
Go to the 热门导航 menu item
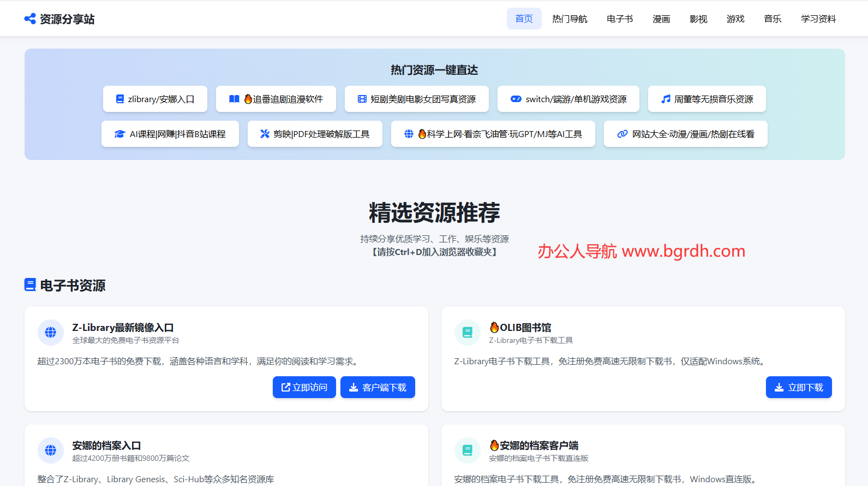pyautogui.click(x=570, y=19)
